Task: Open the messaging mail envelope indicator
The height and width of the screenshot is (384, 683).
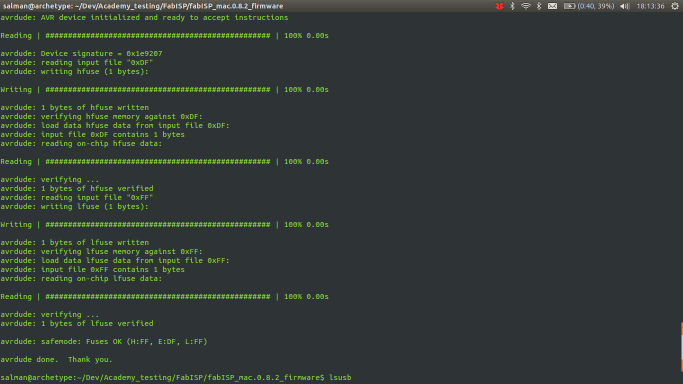Action: click(552, 6)
